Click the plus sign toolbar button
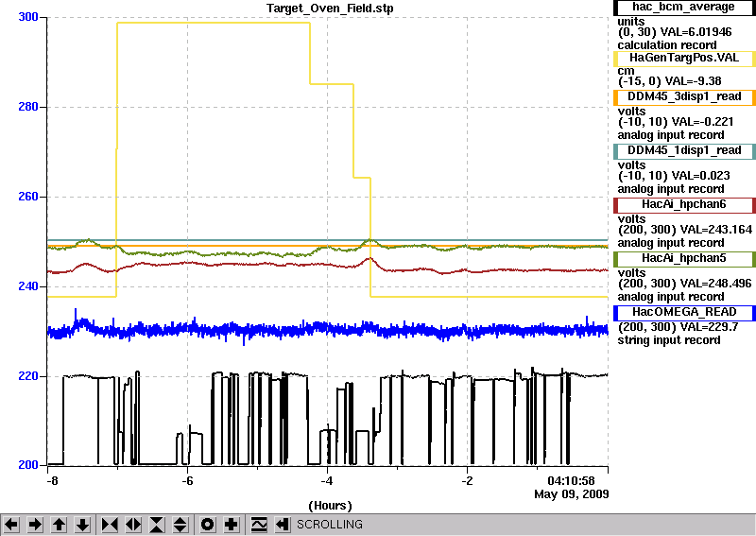The height and width of the screenshot is (536, 756). [x=232, y=525]
